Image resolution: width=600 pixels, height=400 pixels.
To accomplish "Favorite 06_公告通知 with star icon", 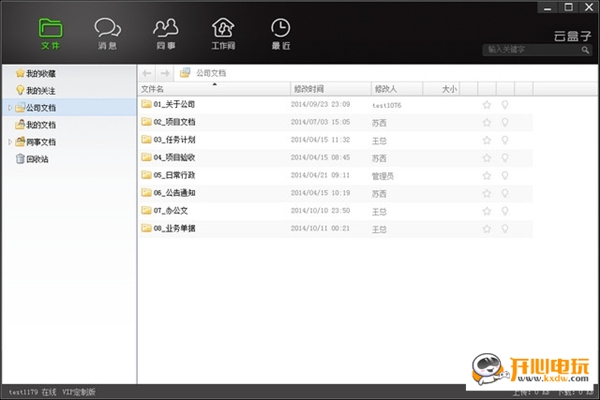I will pyautogui.click(x=487, y=193).
